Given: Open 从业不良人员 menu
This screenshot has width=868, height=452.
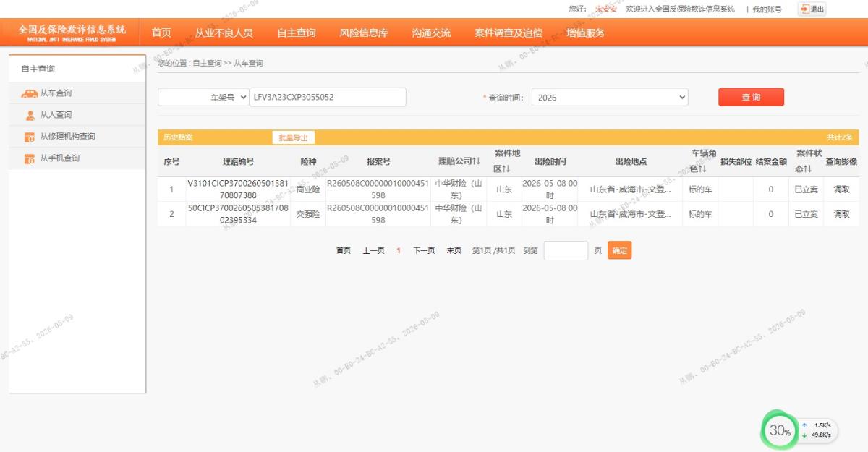Looking at the screenshot, I should (224, 33).
